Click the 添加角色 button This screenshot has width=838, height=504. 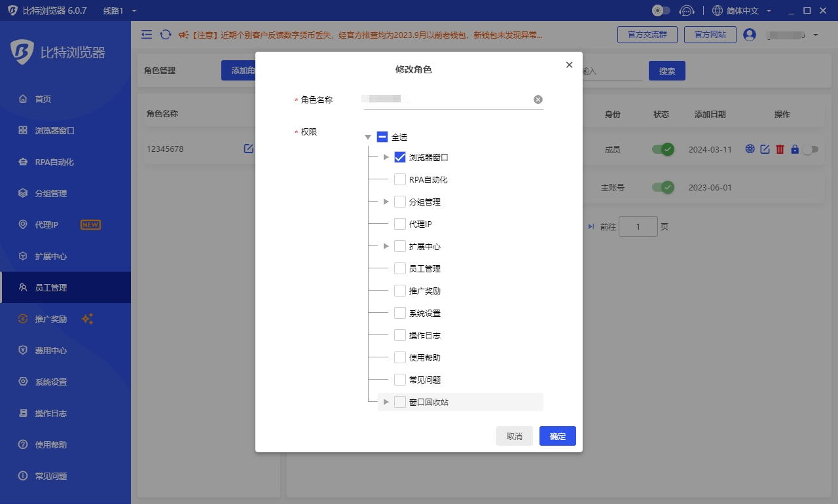click(x=238, y=71)
